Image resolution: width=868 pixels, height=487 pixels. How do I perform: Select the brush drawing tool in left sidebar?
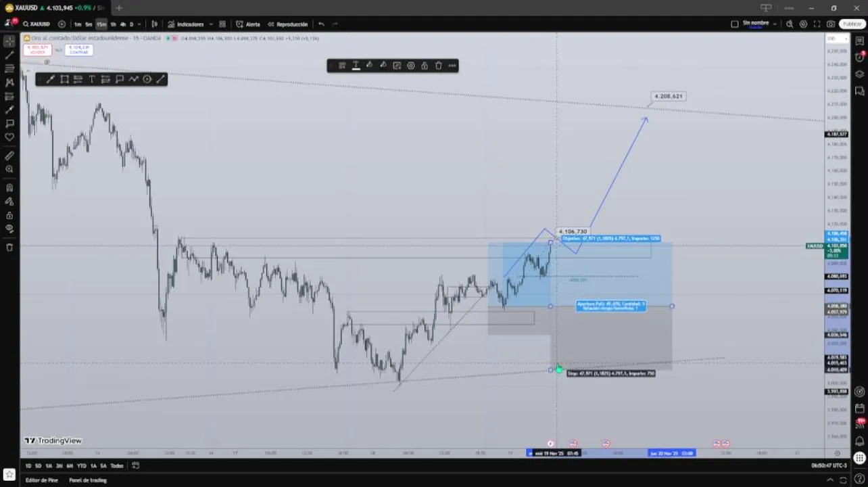(9, 110)
